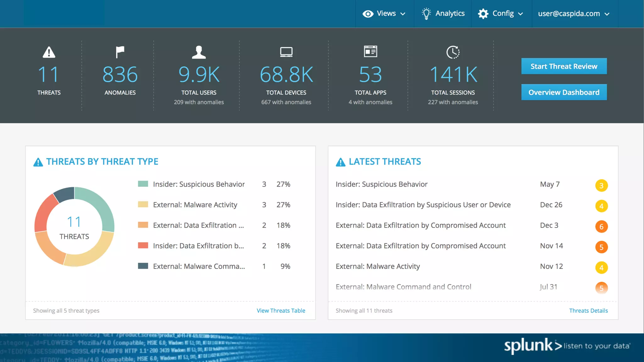The image size is (644, 362).
Task: Go to the Analytics menu item
Action: pos(450,14)
